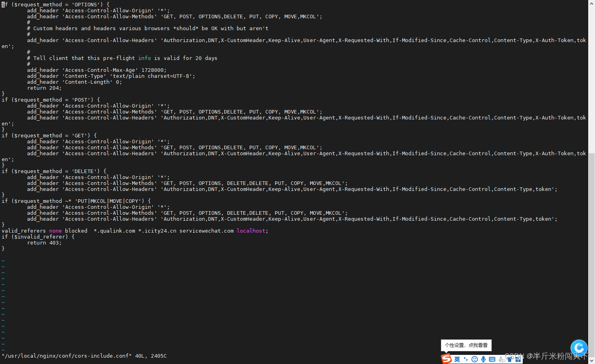Click the '1728000' max-age value

[153, 70]
